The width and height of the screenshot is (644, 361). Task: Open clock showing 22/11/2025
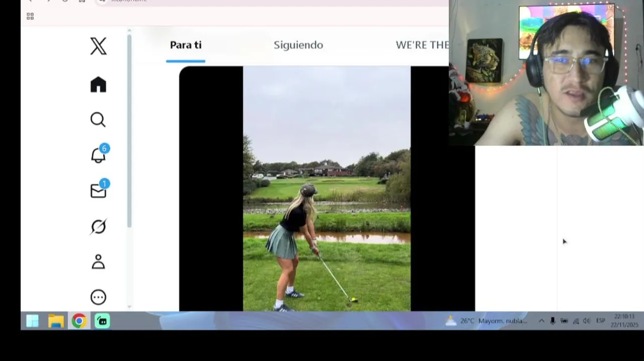coord(624,321)
